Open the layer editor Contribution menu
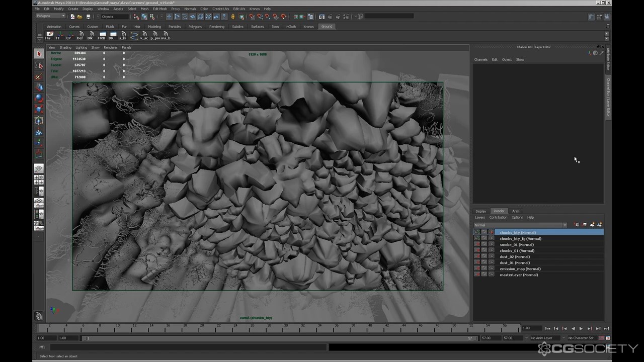 tap(498, 217)
